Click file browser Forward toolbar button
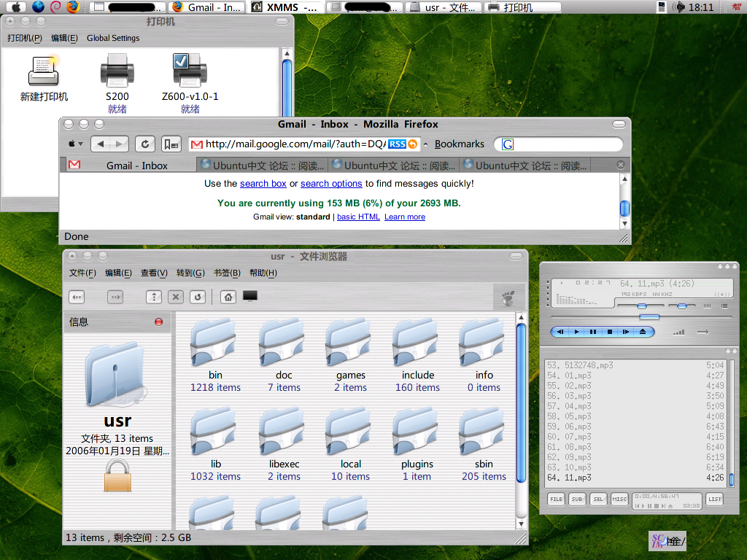Screen dimensions: 747x560 pos(115,297)
